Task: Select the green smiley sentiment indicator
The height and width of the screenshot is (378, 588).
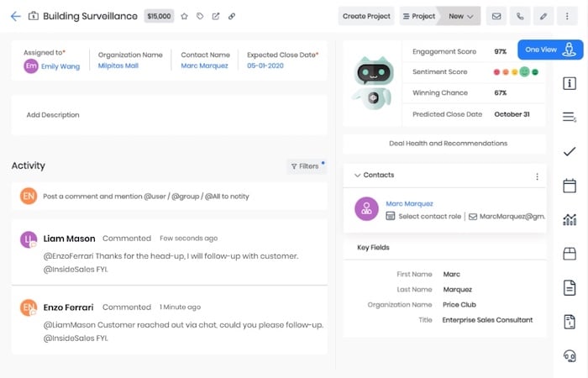Action: [524, 72]
